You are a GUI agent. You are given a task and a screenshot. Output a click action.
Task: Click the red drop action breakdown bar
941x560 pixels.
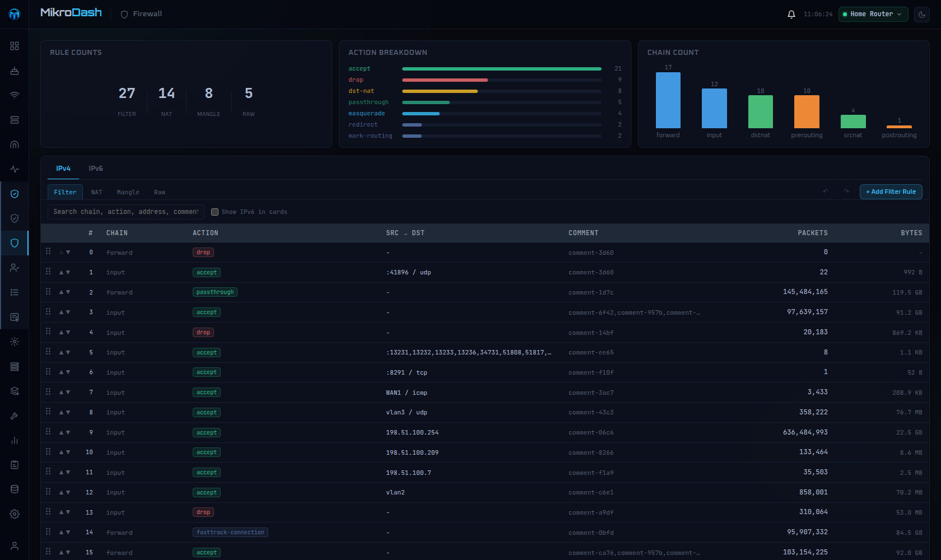click(445, 80)
